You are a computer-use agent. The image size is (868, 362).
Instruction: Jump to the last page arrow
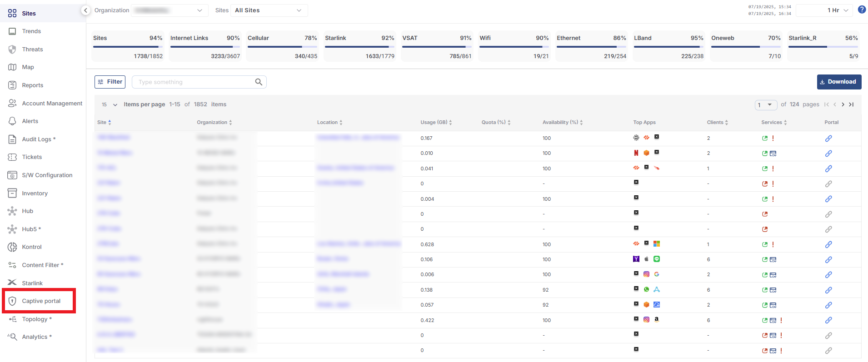[x=851, y=104]
